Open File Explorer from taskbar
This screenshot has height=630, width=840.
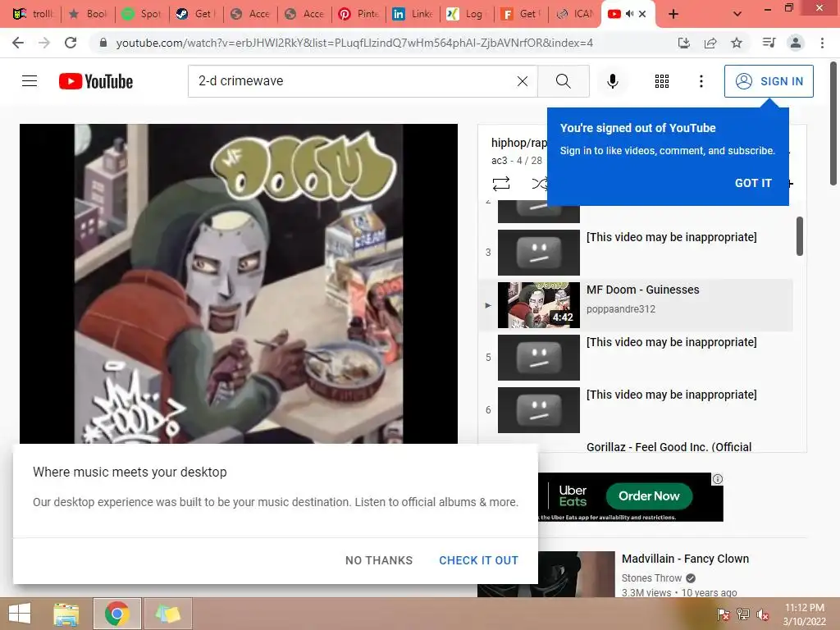click(x=66, y=614)
